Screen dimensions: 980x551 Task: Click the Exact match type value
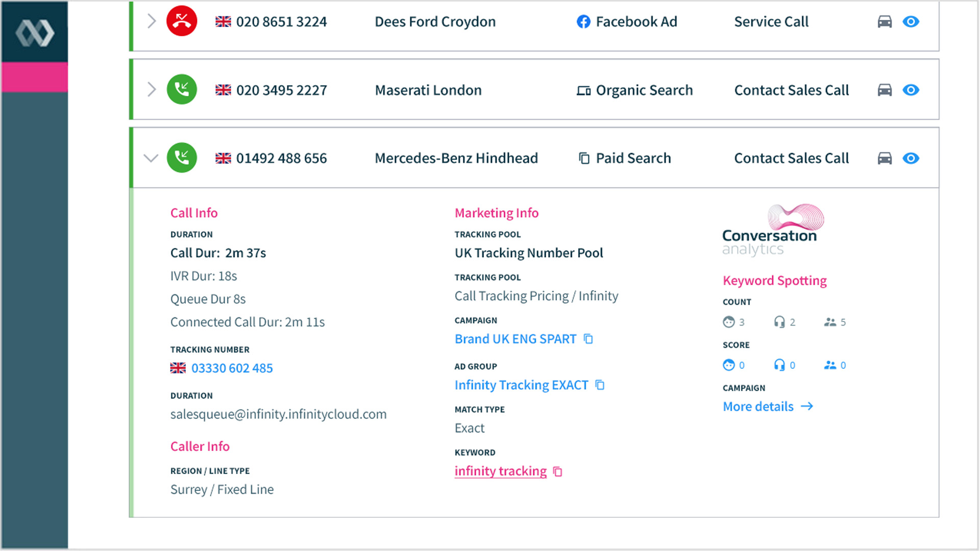(x=470, y=429)
